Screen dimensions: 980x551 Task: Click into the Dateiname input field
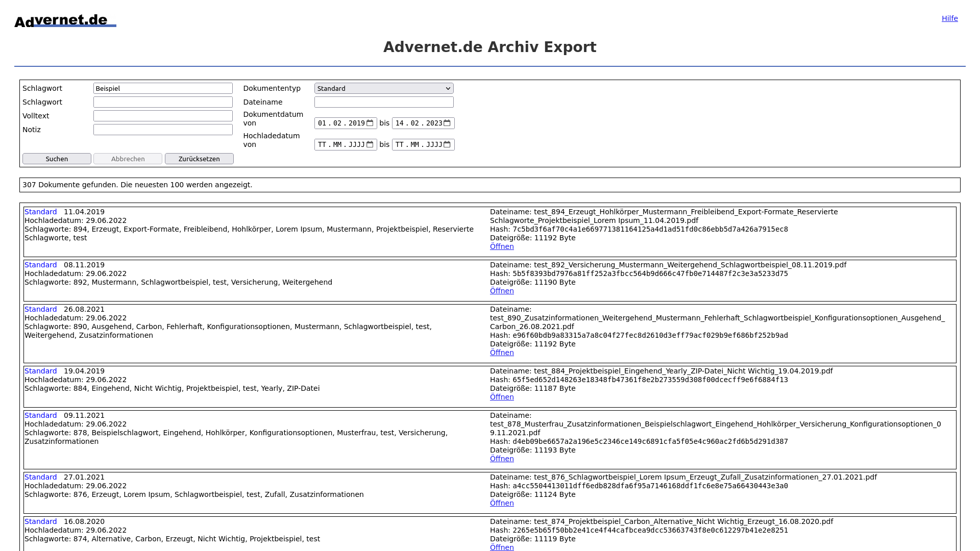point(384,102)
